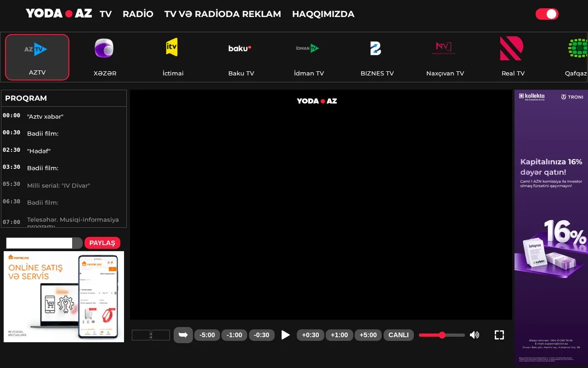Rewind five minutes with -5:00
The height and width of the screenshot is (368, 588).
(x=207, y=335)
